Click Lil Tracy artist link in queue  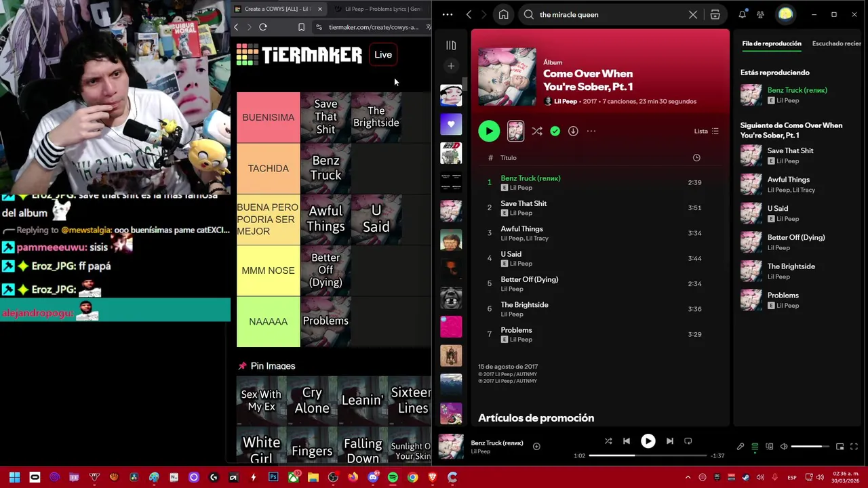805,190
